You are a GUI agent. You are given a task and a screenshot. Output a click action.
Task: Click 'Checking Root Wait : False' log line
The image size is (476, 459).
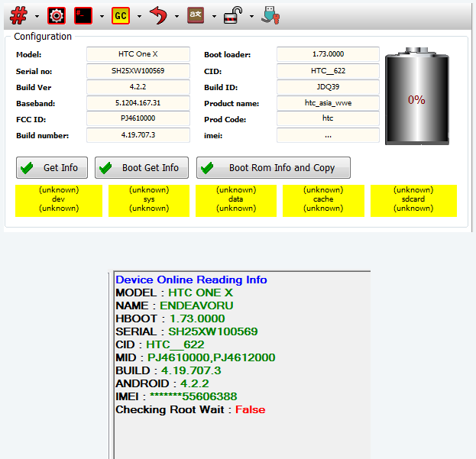pyautogui.click(x=191, y=410)
